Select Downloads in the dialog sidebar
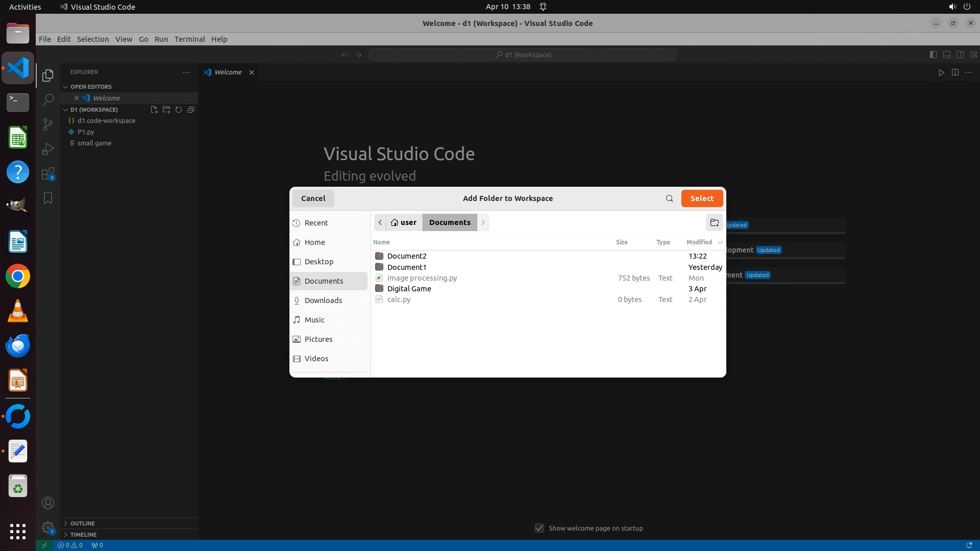980x551 pixels. (x=323, y=300)
